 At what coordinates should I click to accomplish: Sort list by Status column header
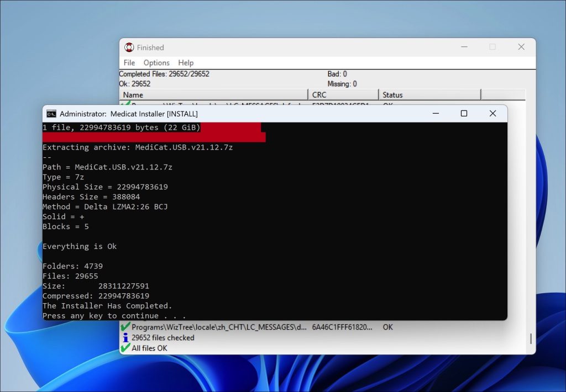tap(429, 95)
